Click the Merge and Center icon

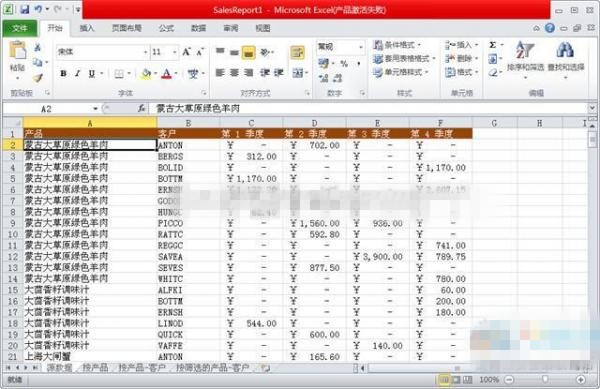tap(298, 72)
